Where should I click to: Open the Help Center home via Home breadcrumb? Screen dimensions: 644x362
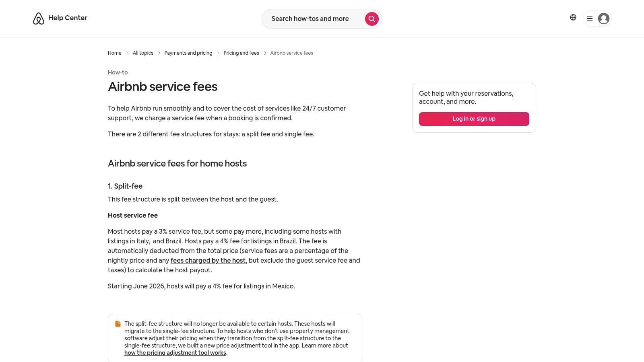coord(114,53)
